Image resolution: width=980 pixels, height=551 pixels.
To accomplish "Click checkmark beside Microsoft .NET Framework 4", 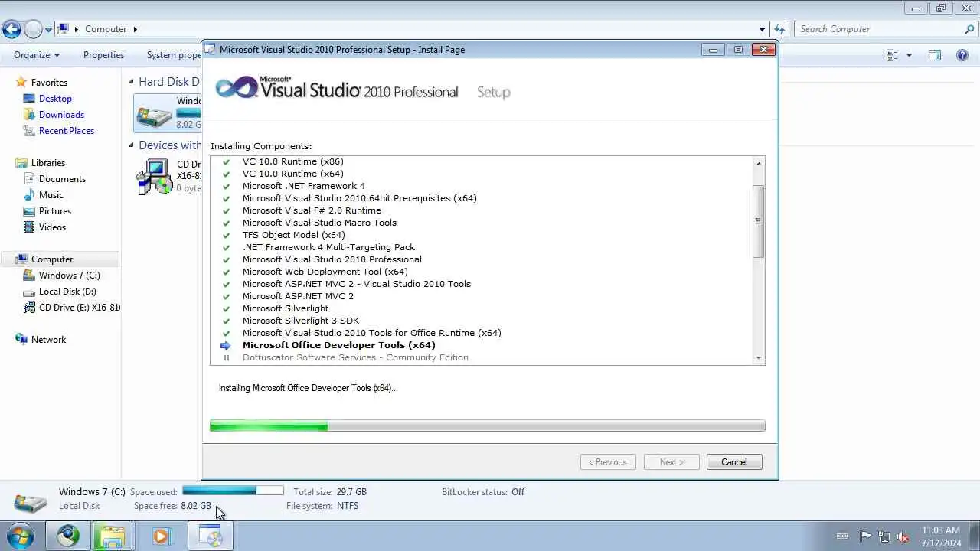I will click(226, 186).
